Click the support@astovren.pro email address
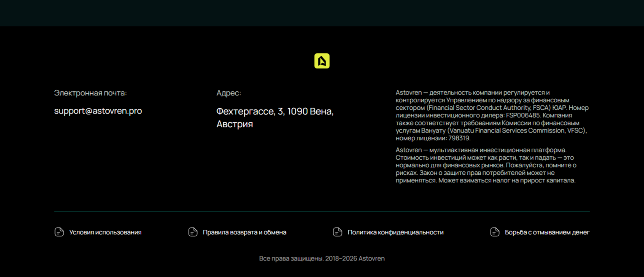 click(98, 111)
